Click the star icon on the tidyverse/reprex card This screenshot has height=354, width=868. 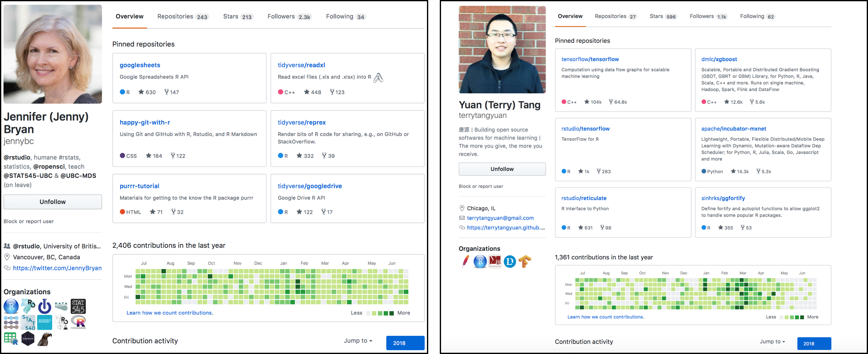(299, 155)
